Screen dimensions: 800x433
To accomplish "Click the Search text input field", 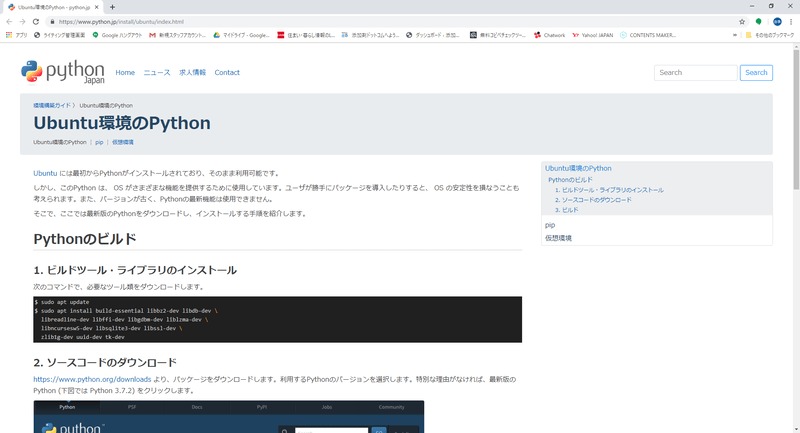I will click(695, 72).
